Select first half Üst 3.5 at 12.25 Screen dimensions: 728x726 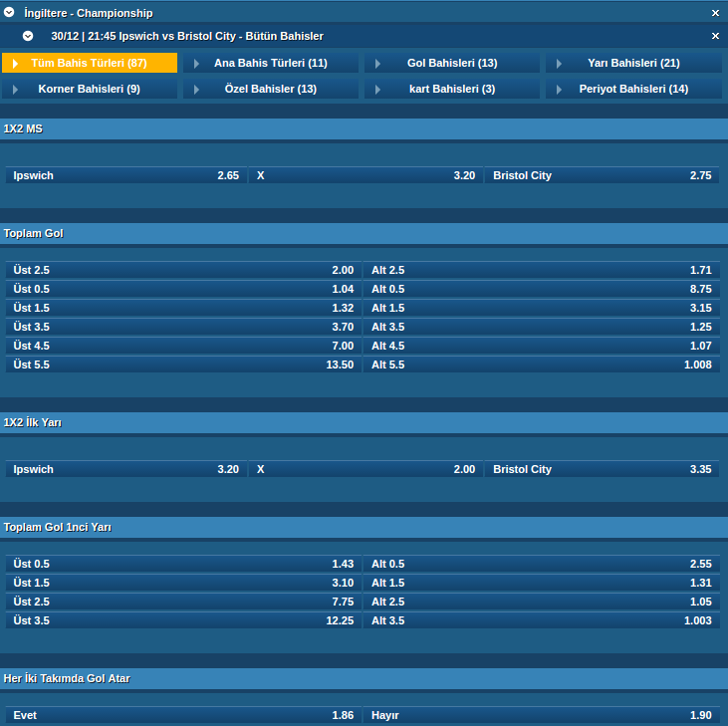pyautogui.click(x=183, y=620)
